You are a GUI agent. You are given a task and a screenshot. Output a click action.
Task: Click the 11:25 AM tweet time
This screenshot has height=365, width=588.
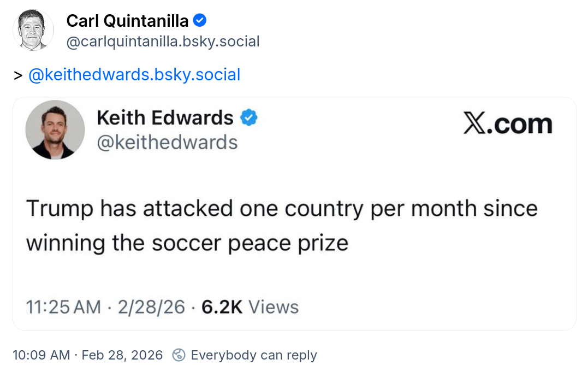64,307
